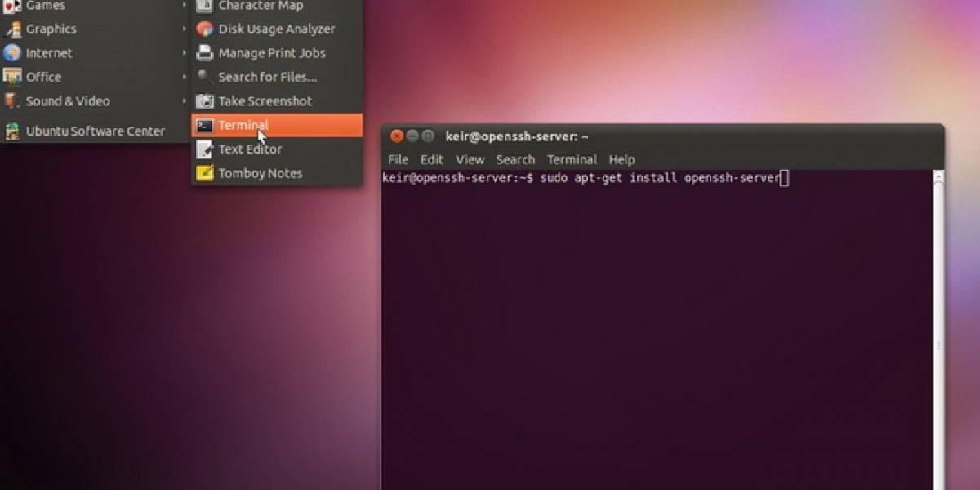
Task: Click the Graphics category icon
Action: pos(11,29)
